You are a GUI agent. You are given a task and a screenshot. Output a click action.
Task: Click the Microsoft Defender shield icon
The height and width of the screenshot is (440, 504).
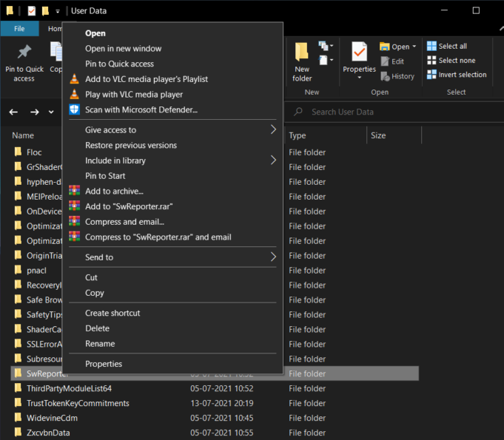(74, 109)
